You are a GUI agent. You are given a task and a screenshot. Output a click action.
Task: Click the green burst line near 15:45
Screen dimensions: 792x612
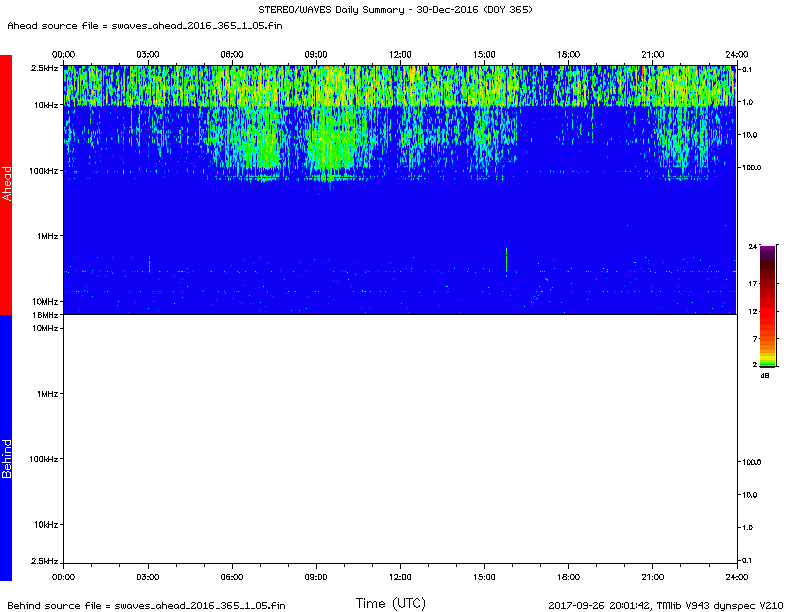tap(507, 259)
